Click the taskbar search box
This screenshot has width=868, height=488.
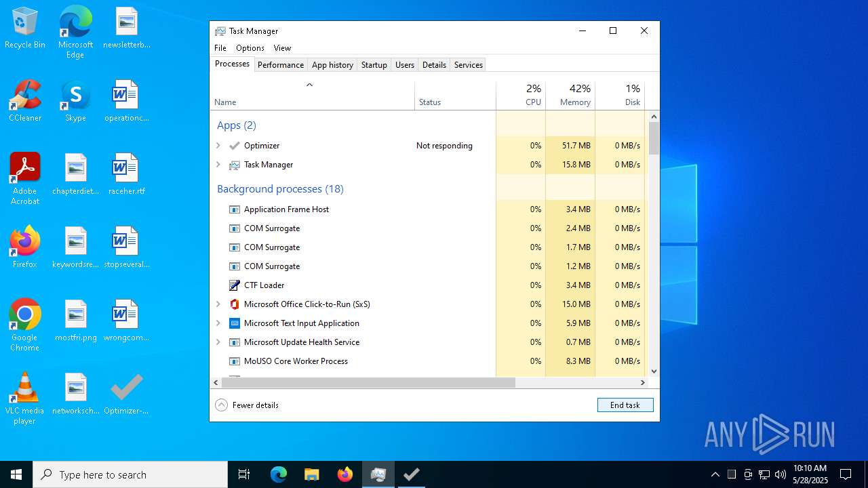[130, 474]
